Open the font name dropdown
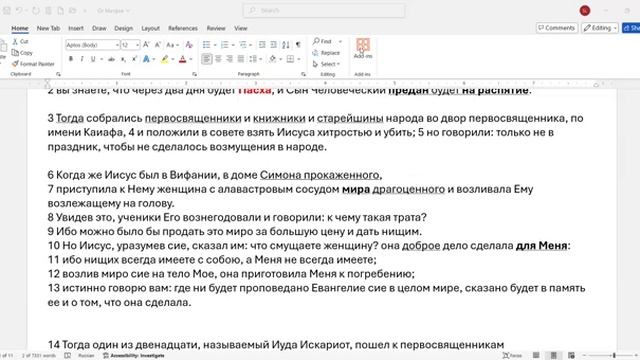The height and width of the screenshot is (360, 640). pyautogui.click(x=117, y=44)
